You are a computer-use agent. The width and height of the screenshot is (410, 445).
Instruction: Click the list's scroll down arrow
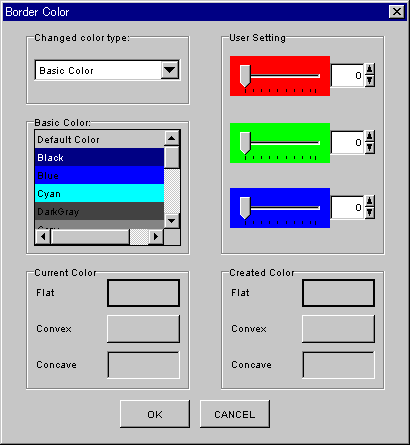click(172, 220)
